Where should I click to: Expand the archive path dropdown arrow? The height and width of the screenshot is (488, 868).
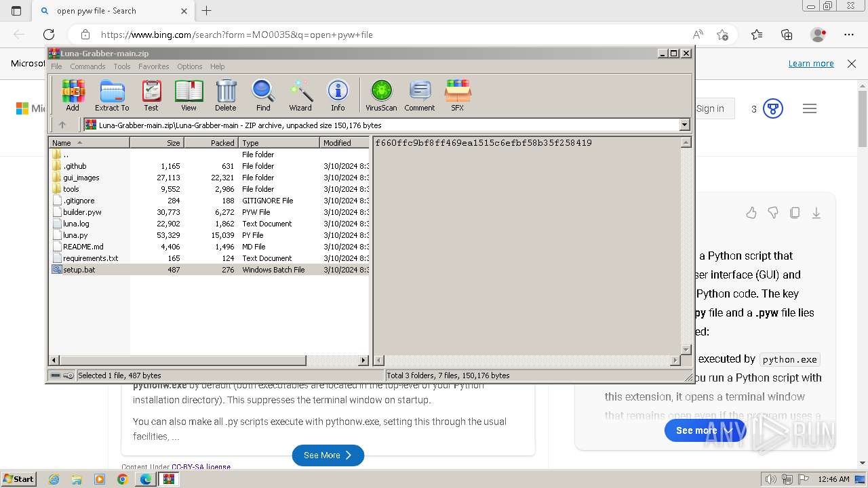684,125
